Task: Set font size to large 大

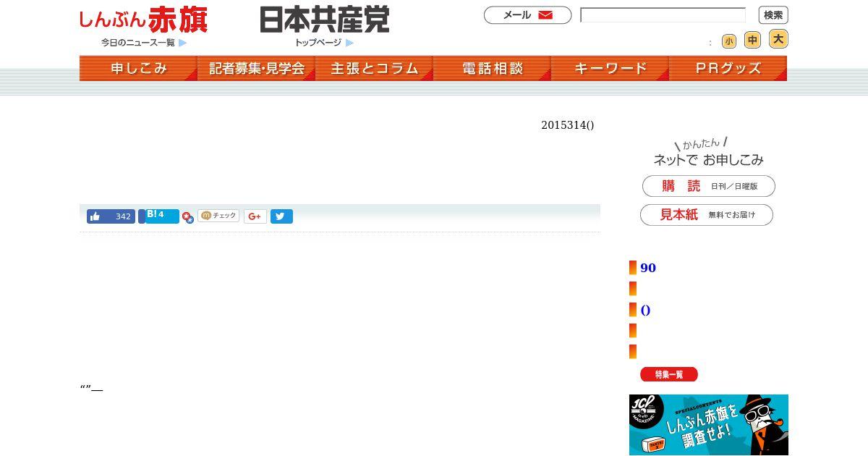Action: point(778,39)
